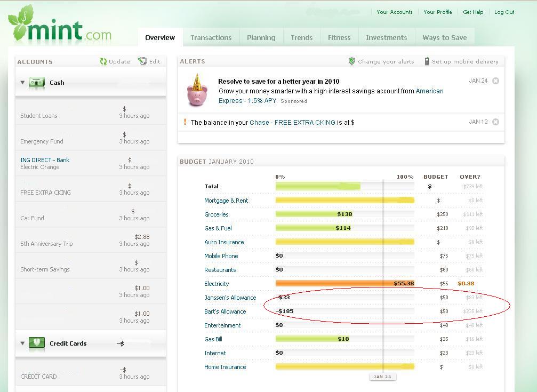
Task: Open the Gas Bill budget category
Action: (x=213, y=339)
